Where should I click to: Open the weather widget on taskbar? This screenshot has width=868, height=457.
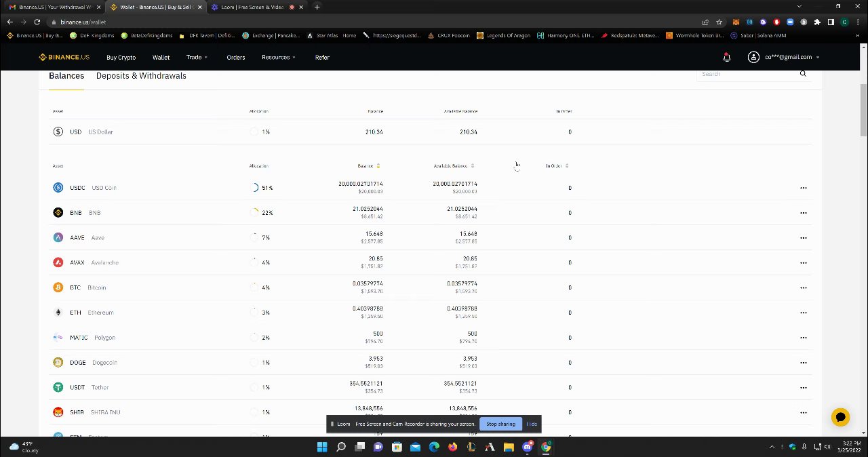click(x=24, y=447)
